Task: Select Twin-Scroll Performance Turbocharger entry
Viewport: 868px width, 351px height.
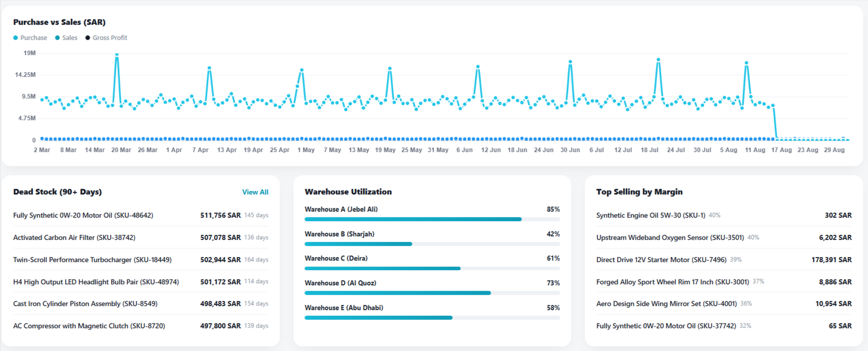Action: click(141, 260)
